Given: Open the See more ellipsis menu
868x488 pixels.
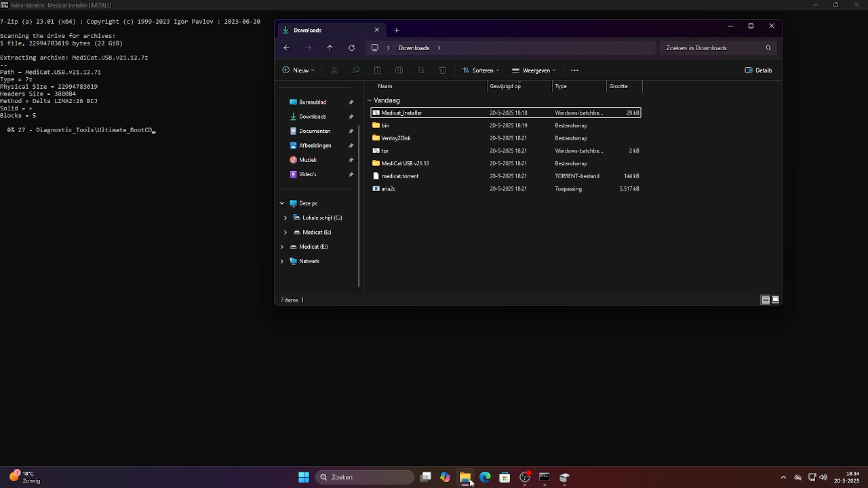Looking at the screenshot, I should [x=574, y=70].
